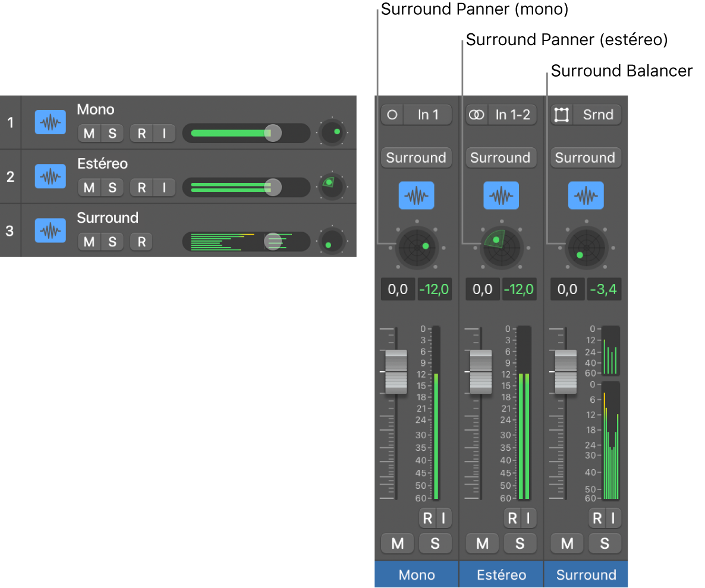The width and height of the screenshot is (705, 588).
Task: Click the Surround track waveform icon in track list
Action: tap(51, 230)
